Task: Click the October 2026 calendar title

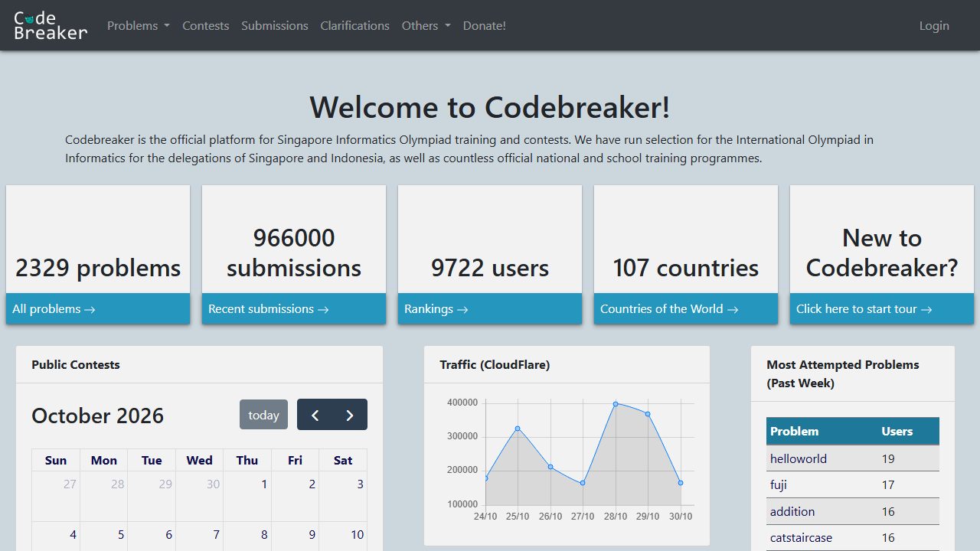Action: [98, 416]
